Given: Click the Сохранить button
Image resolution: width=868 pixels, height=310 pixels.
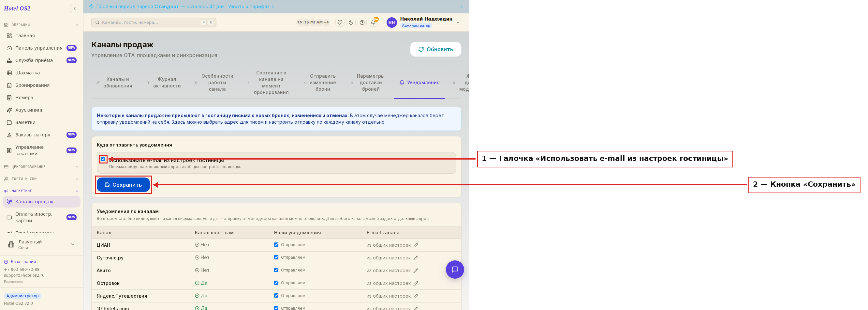Looking at the screenshot, I should 123,185.
